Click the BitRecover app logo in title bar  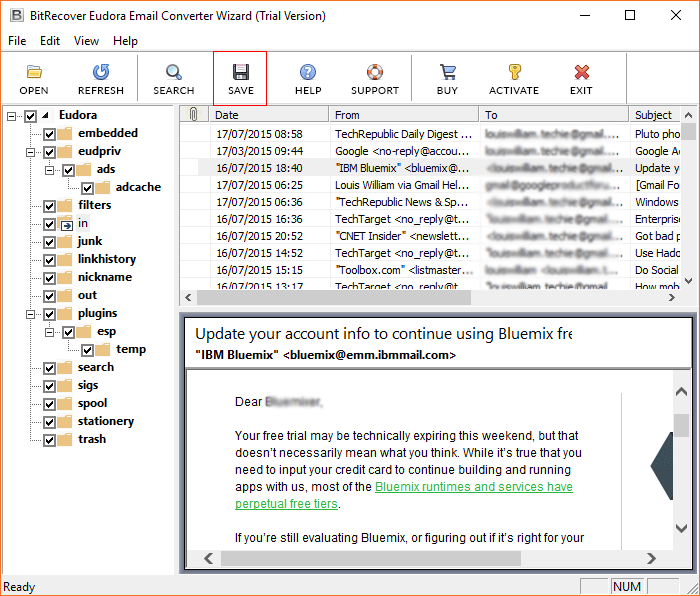tap(17, 16)
